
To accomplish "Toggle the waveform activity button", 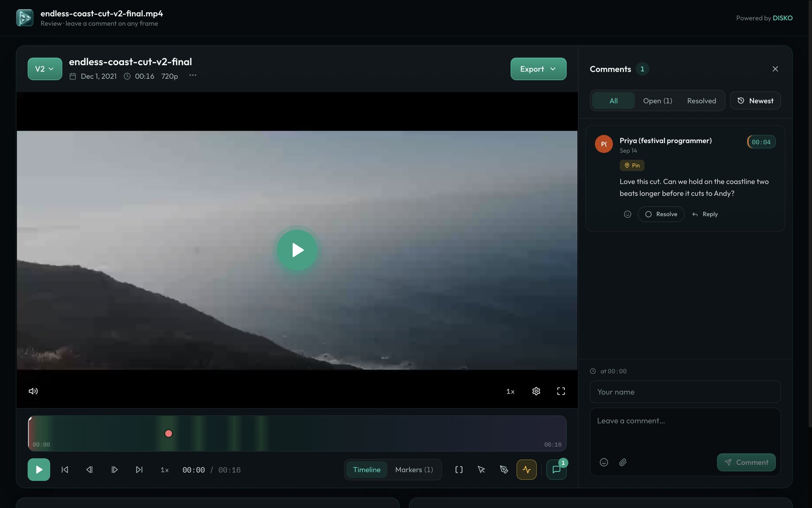I will (527, 469).
